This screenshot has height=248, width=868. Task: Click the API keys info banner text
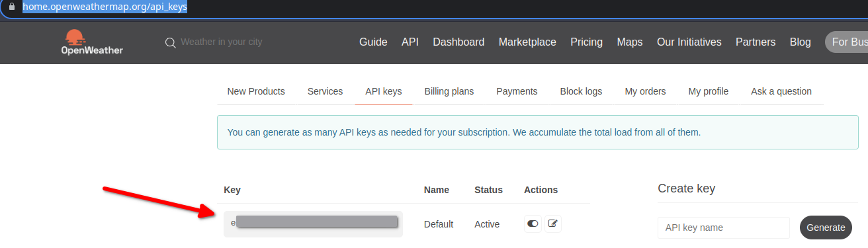click(x=464, y=132)
